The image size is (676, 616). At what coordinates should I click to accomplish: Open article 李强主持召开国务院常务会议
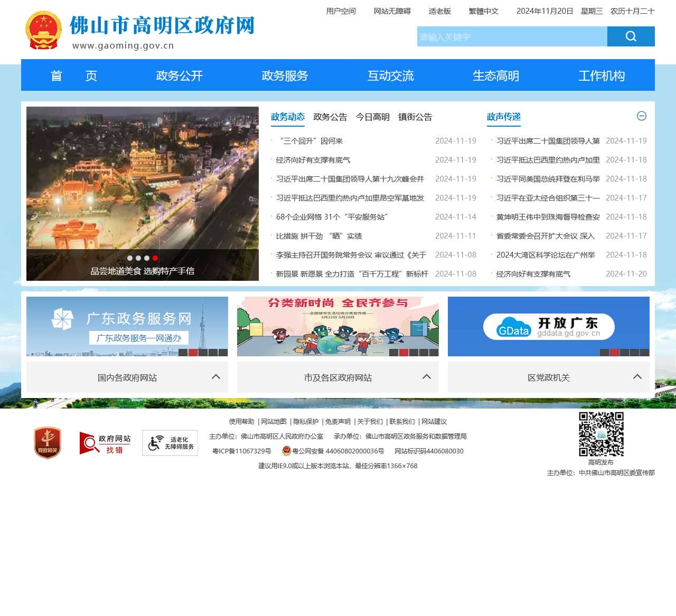click(351, 255)
